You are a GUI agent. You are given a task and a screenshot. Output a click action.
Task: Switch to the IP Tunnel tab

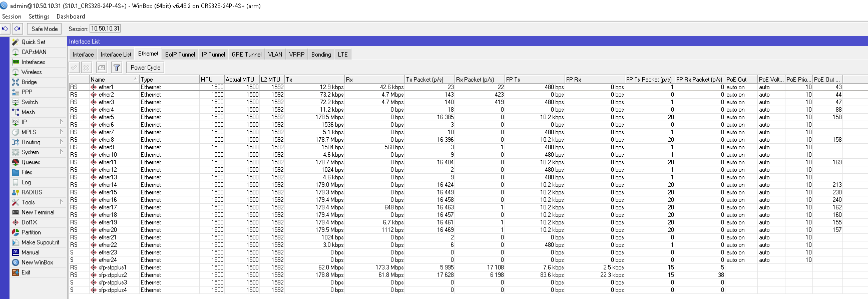coord(213,55)
